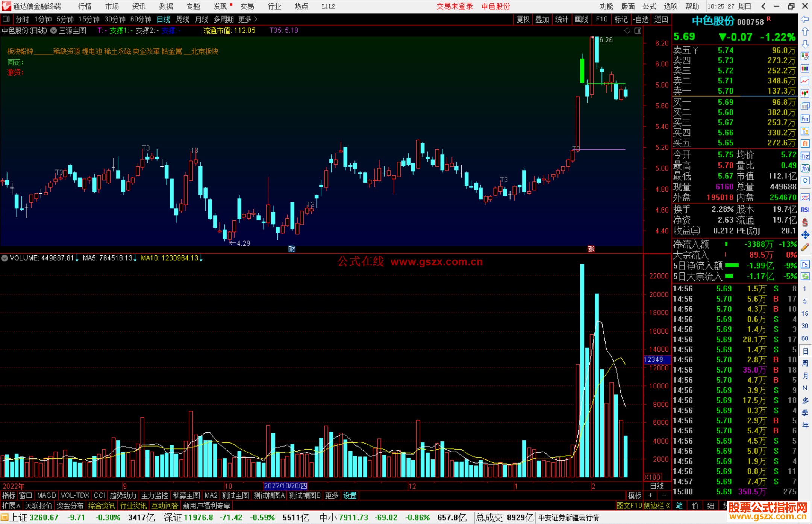Click the 设置 indicator settings button
The height and width of the screenshot is (524, 812).
click(350, 495)
